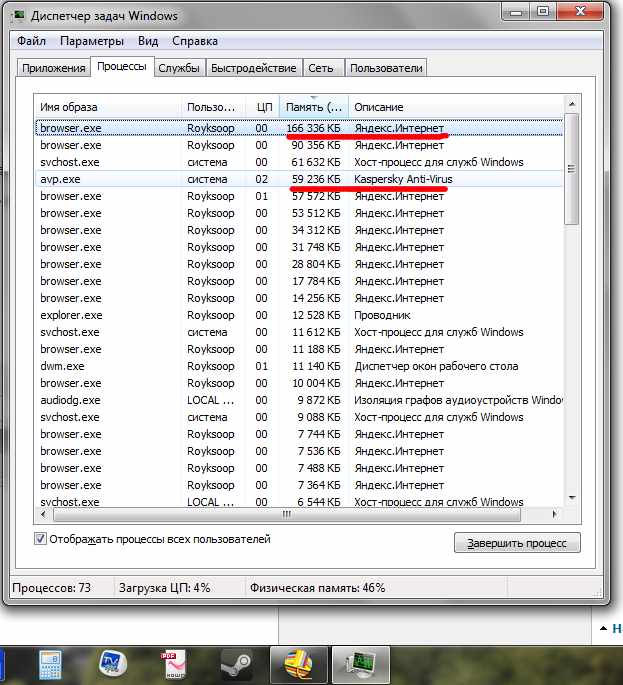Open the PDF reader icon in the taskbar

(174, 665)
